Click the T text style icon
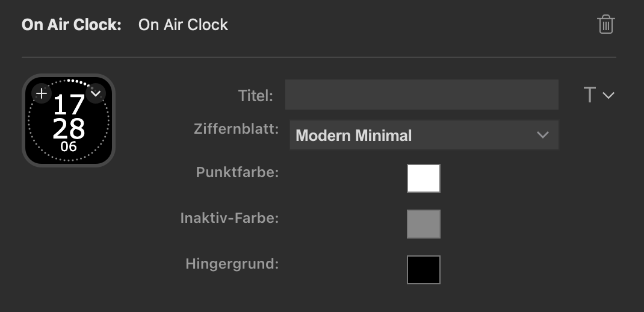The image size is (644, 312). pos(590,95)
